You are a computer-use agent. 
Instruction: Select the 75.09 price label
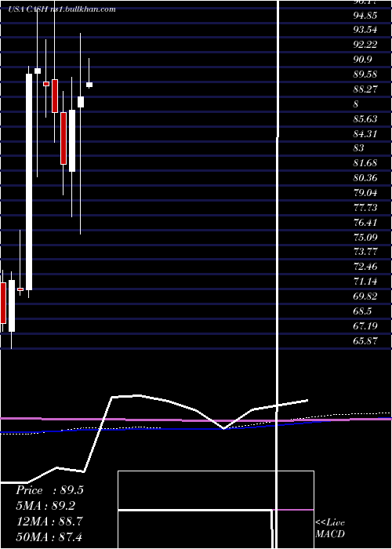coord(365,237)
